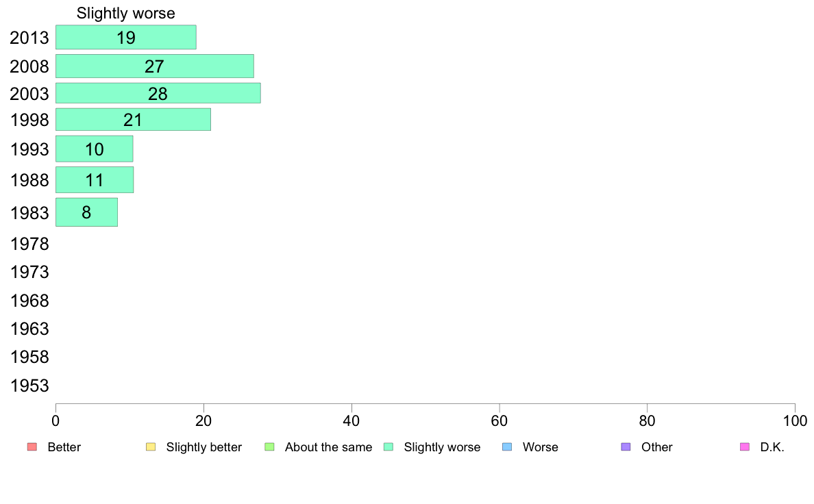Select the 1983 bar with value 8

(x=87, y=212)
